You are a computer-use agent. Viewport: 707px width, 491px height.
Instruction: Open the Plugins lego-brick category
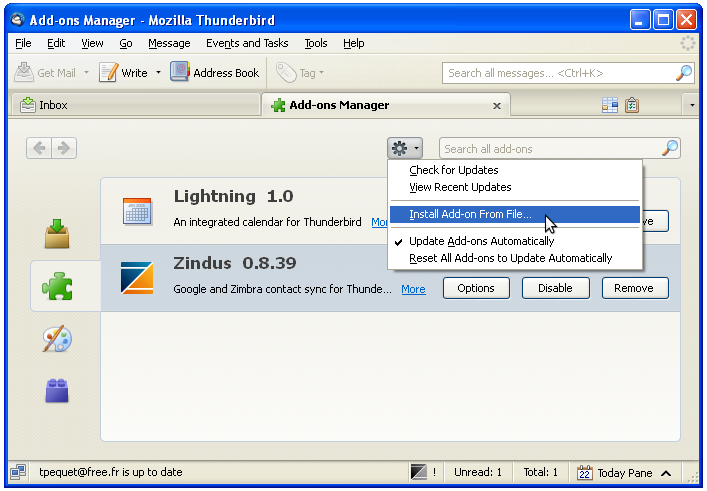(57, 390)
